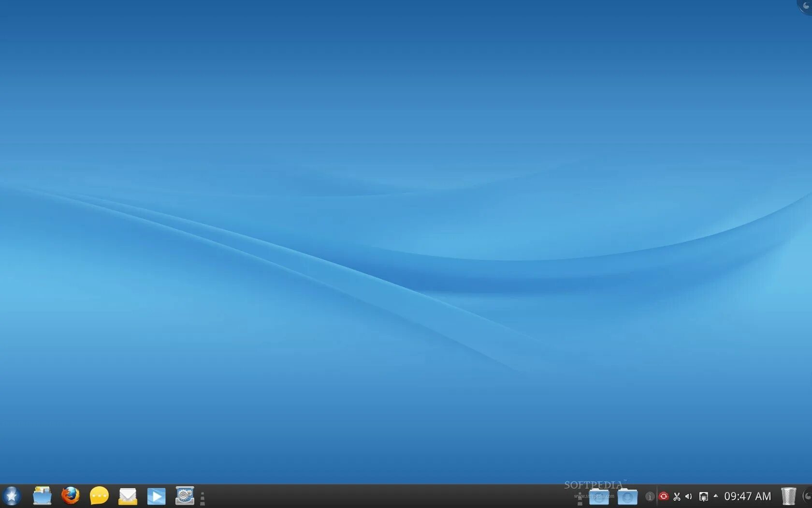Image resolution: width=812 pixels, height=508 pixels.
Task: Open the Klipper scissors clipboard icon
Action: pos(677,496)
